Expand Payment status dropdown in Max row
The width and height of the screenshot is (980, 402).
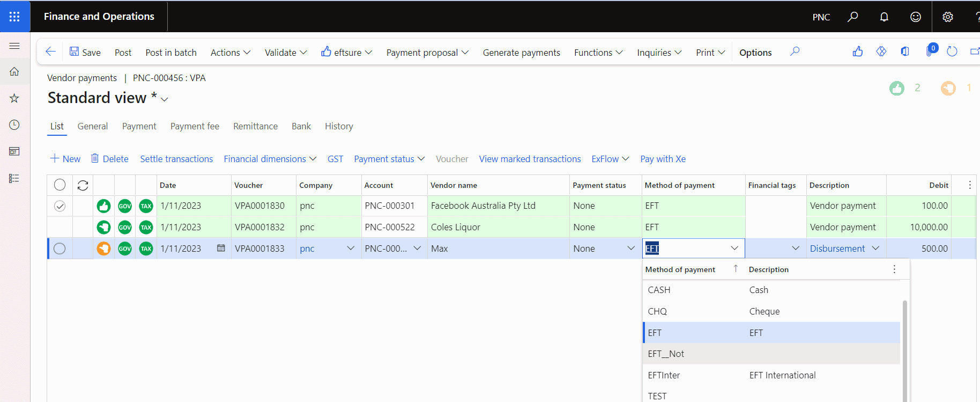pyautogui.click(x=631, y=248)
